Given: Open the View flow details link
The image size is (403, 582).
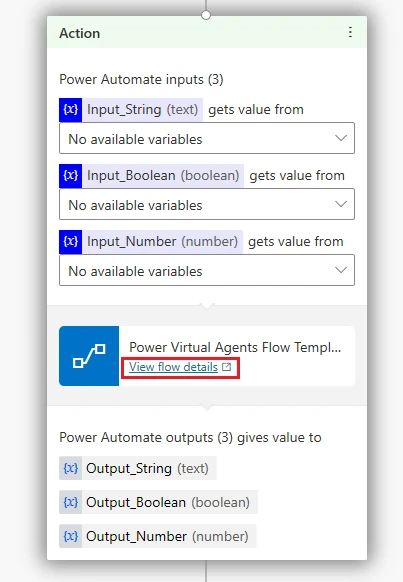Looking at the screenshot, I should point(173,367).
